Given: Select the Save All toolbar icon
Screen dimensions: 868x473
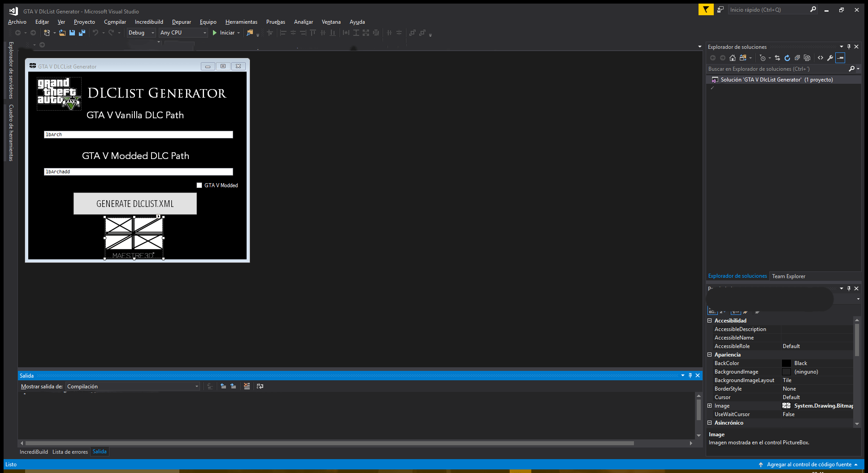Looking at the screenshot, I should [x=82, y=32].
